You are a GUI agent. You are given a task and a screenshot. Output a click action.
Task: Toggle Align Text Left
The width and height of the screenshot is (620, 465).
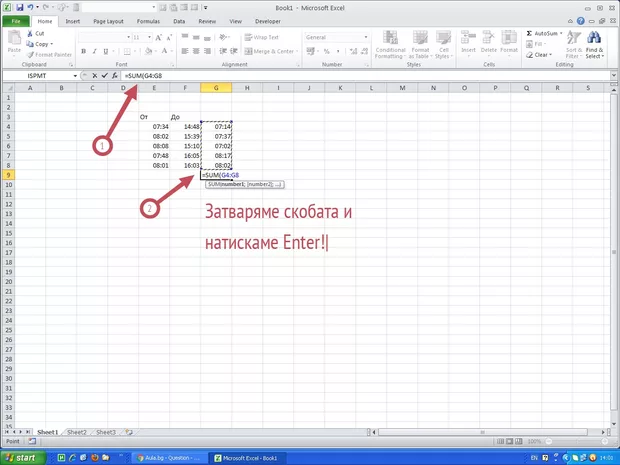click(185, 51)
